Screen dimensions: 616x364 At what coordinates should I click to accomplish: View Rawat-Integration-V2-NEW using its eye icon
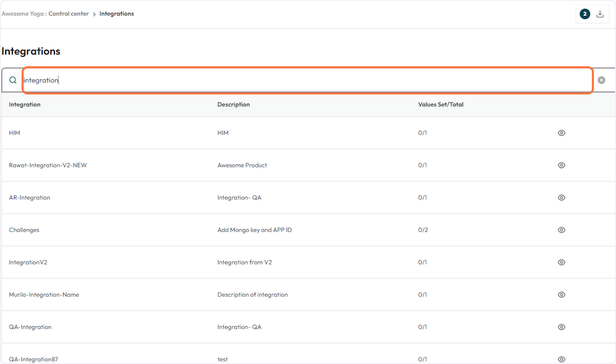pyautogui.click(x=561, y=165)
